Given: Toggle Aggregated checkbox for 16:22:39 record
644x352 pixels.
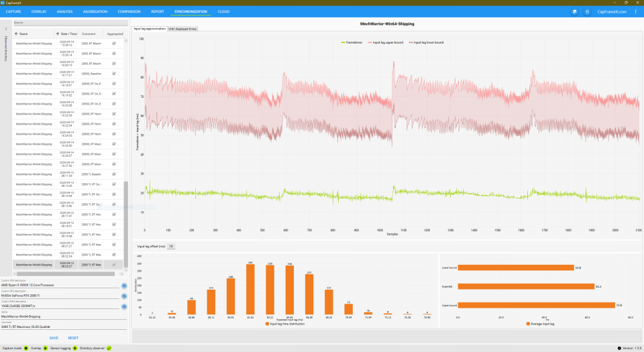Looking at the screenshot, I should 114,113.
